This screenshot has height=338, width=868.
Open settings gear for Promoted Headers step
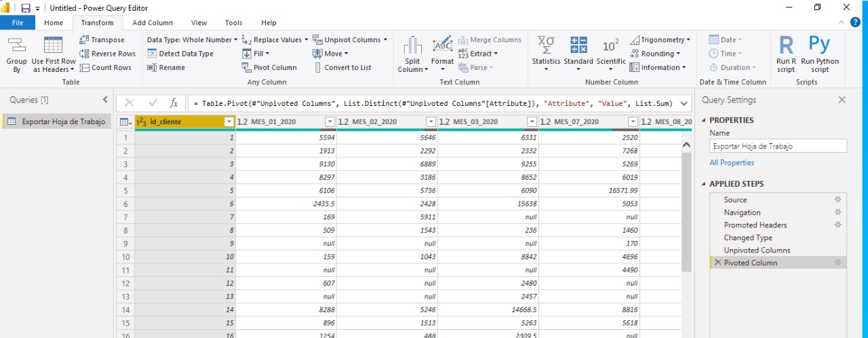point(838,225)
